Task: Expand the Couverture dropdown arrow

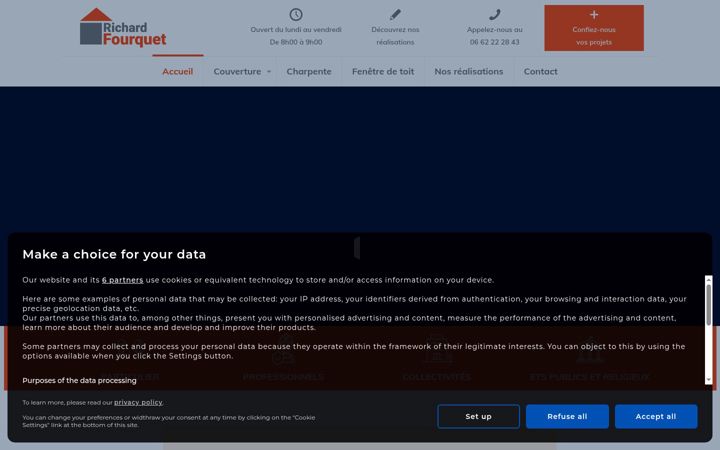Action: coord(269,72)
